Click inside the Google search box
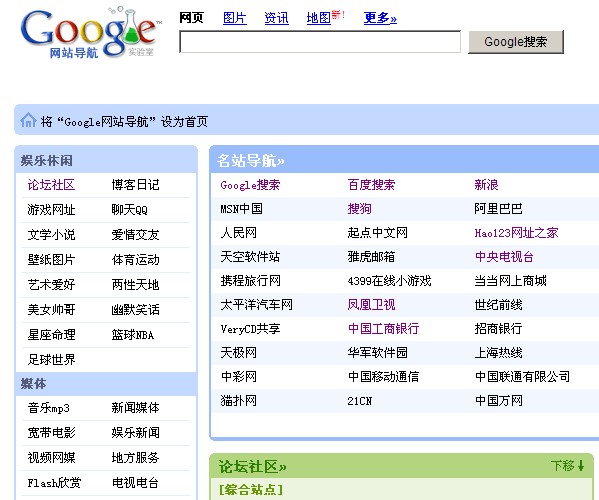 [320, 42]
